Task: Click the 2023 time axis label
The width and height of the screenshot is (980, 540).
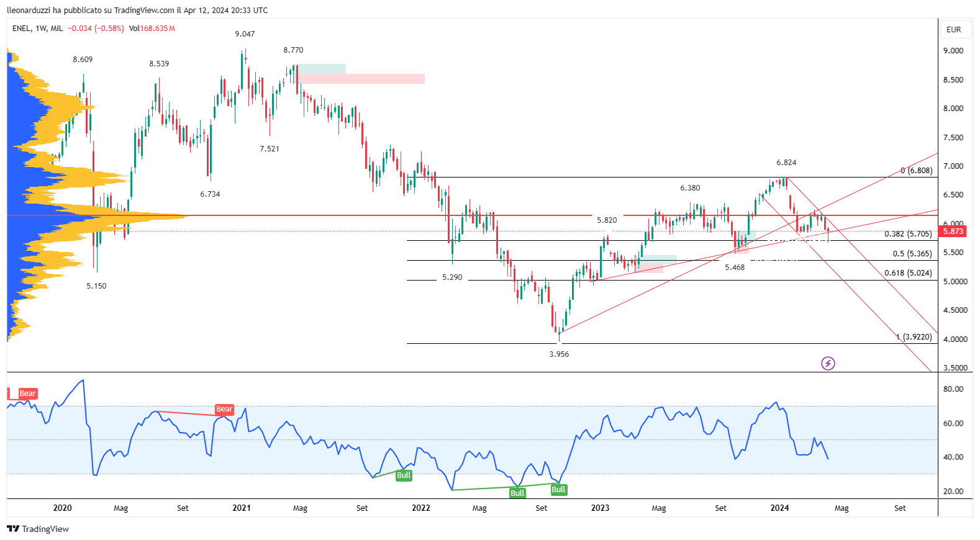Action: 600,508
